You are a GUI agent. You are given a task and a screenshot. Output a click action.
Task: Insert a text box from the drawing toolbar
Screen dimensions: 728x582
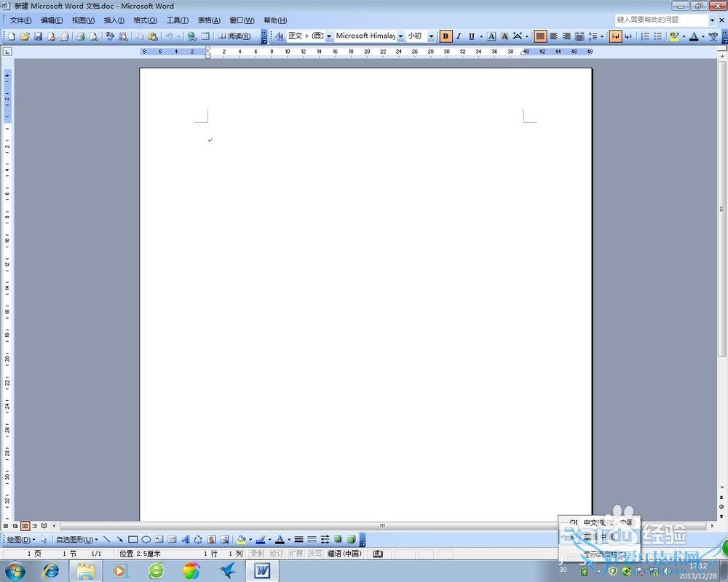159,539
